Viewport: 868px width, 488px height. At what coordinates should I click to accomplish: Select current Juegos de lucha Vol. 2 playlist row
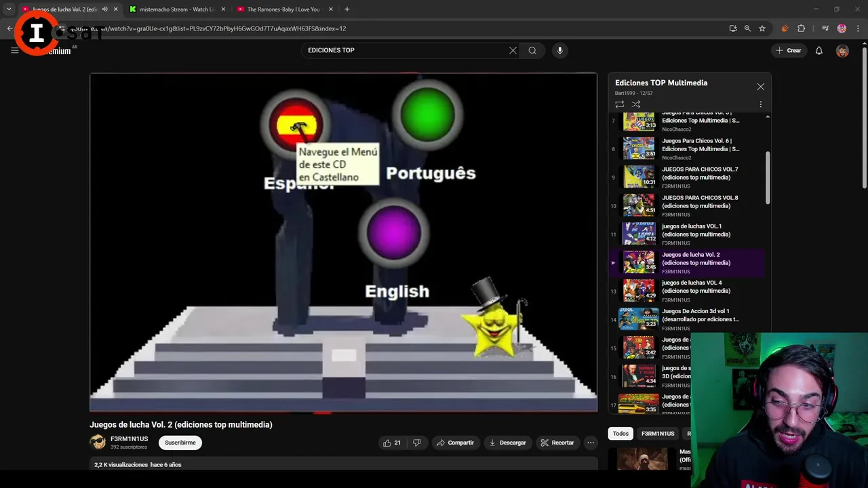coord(687,262)
